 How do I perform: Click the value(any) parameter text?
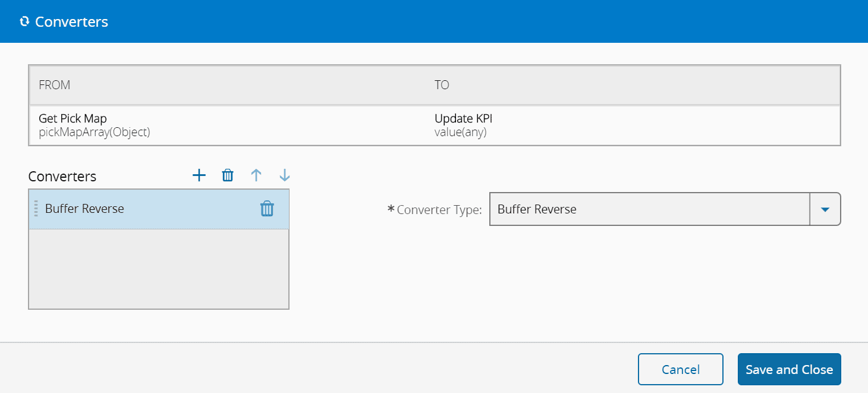coord(460,133)
